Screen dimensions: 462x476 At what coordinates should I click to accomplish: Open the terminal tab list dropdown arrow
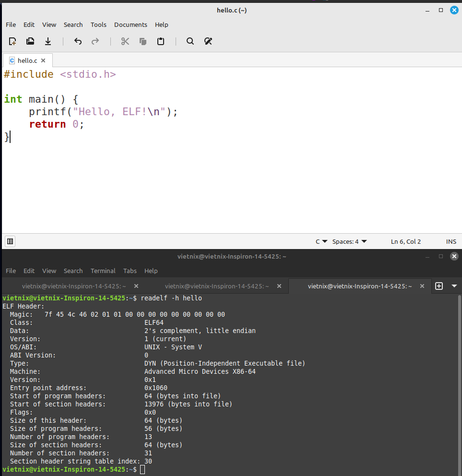point(454,286)
